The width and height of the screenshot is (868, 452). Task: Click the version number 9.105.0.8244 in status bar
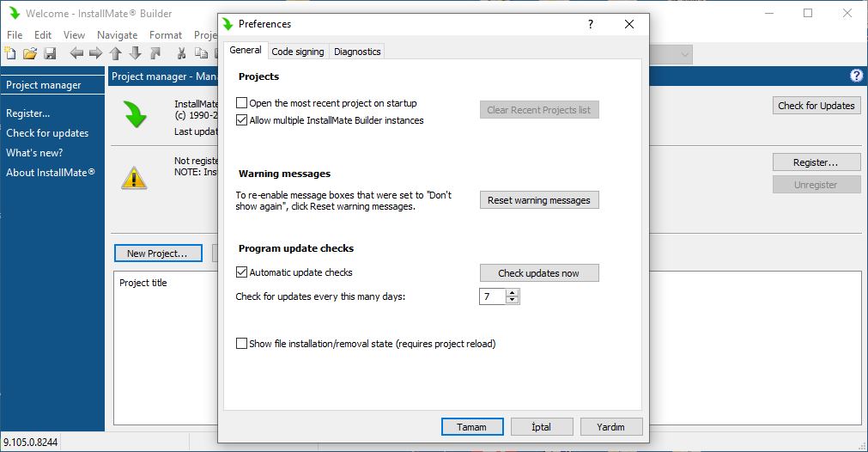tap(30, 442)
